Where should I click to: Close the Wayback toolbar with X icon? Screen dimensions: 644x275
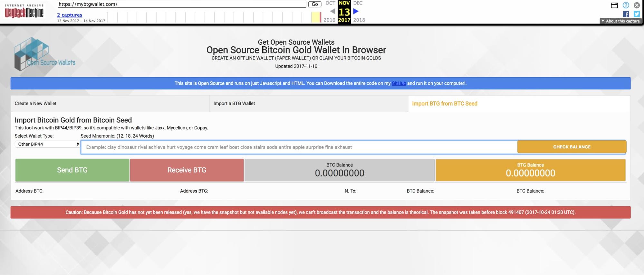[637, 5]
